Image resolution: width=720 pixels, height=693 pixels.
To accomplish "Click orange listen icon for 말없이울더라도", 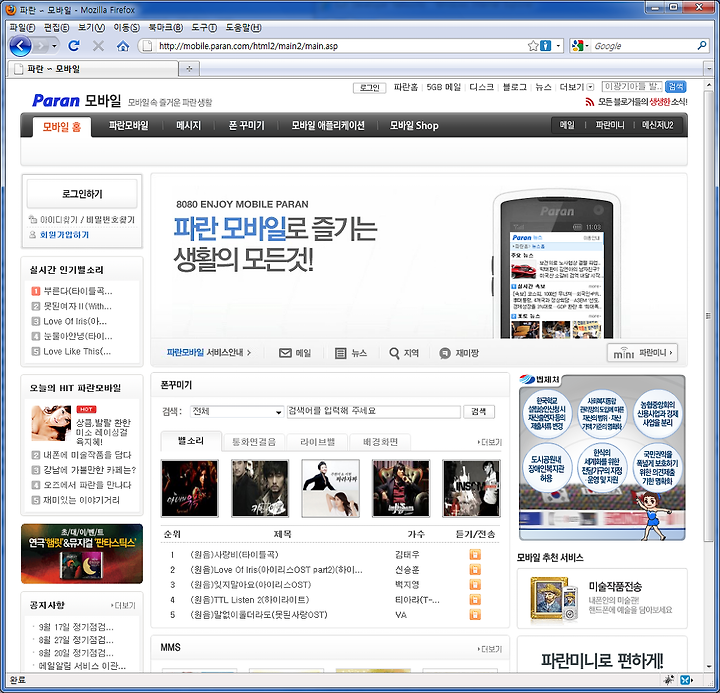I will coord(475,614).
